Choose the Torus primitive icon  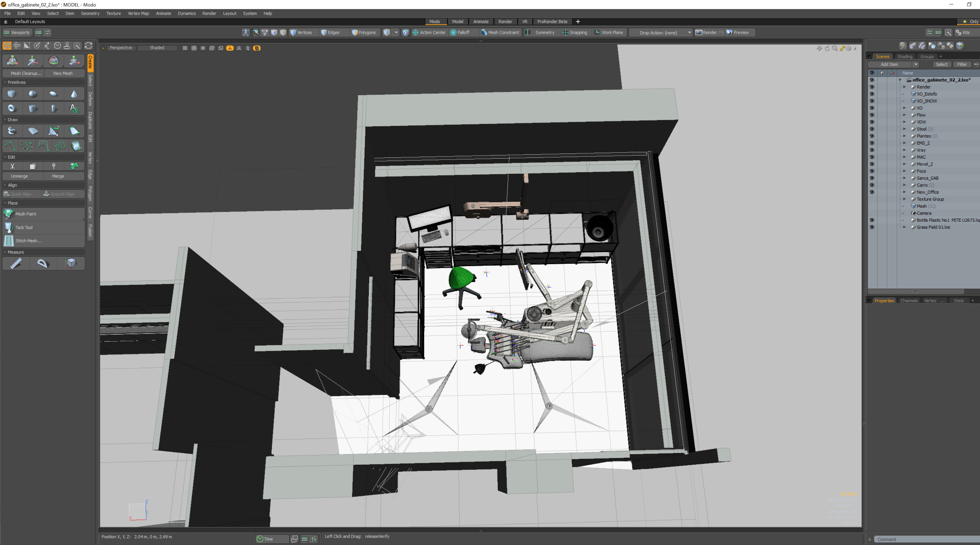(11, 109)
